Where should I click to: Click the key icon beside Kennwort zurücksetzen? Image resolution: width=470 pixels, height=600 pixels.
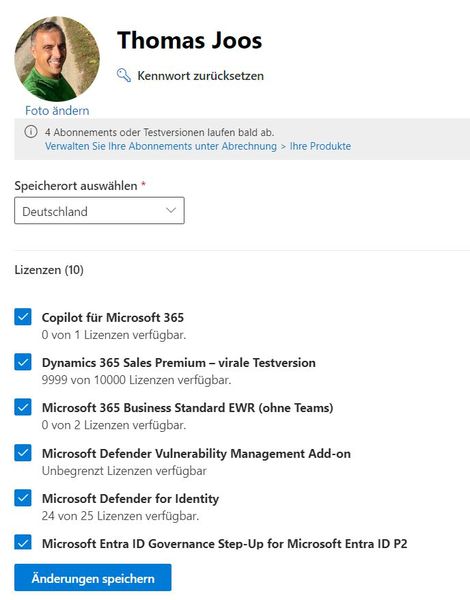pos(124,75)
